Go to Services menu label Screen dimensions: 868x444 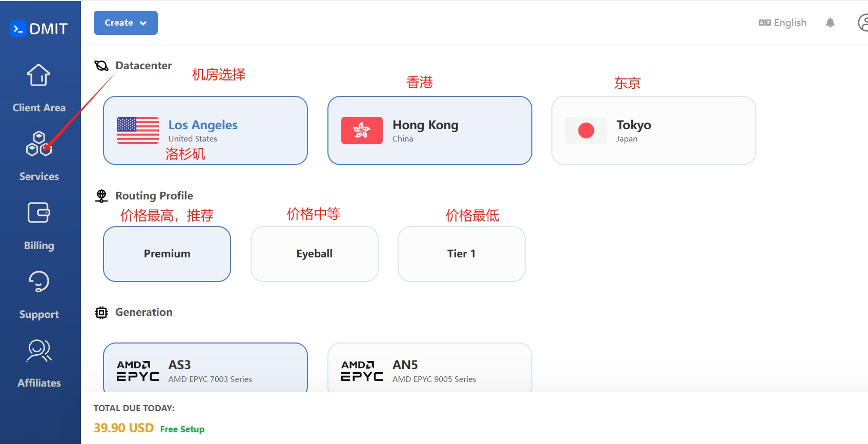(39, 176)
